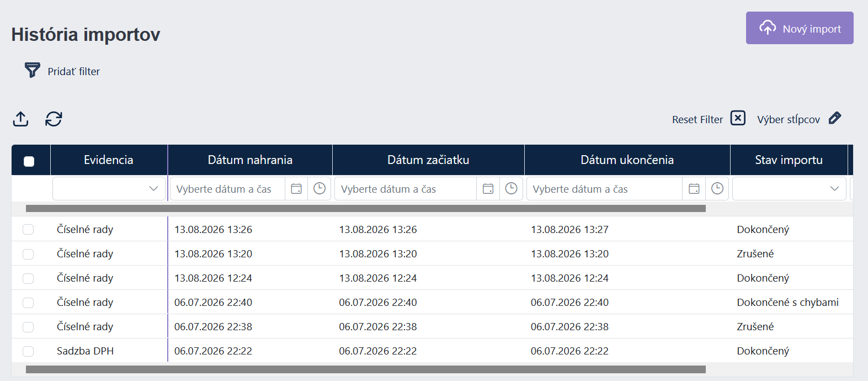Click the Sadzba DPH cell

[85, 351]
